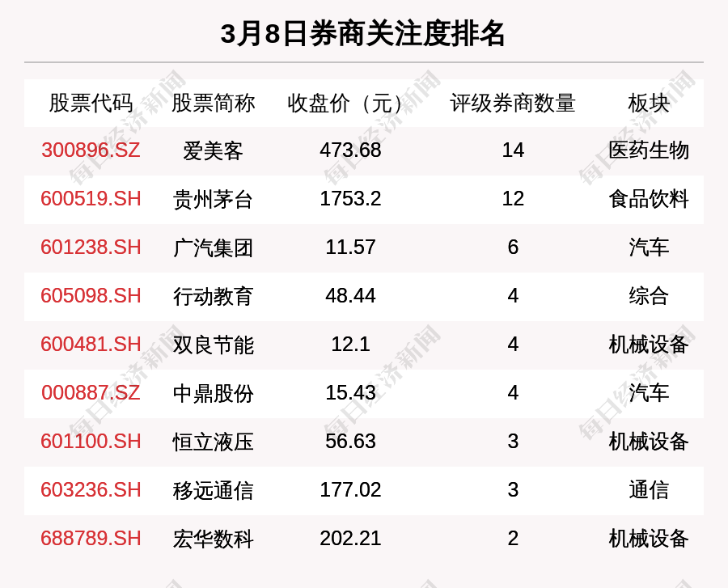This screenshot has width=728, height=588.
Task: Select stock code 688789.SH
Action: coord(91,539)
